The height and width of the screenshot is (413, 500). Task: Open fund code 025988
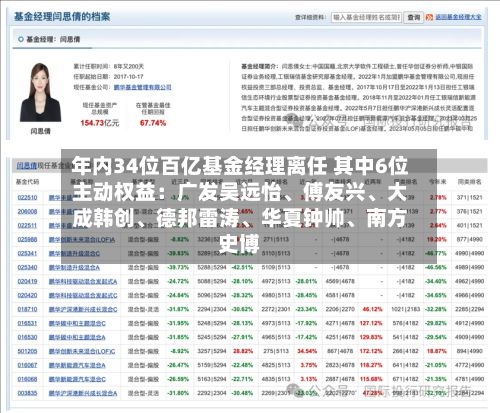[x=27, y=240]
